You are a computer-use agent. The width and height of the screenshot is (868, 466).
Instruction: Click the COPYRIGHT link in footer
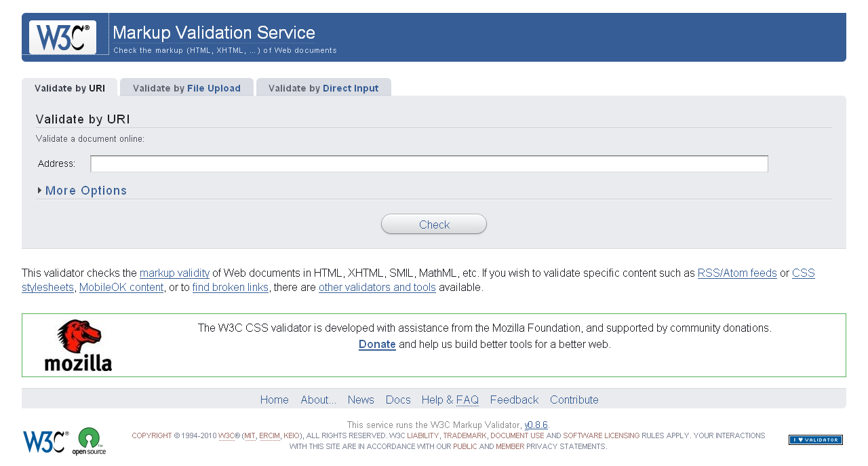(152, 436)
